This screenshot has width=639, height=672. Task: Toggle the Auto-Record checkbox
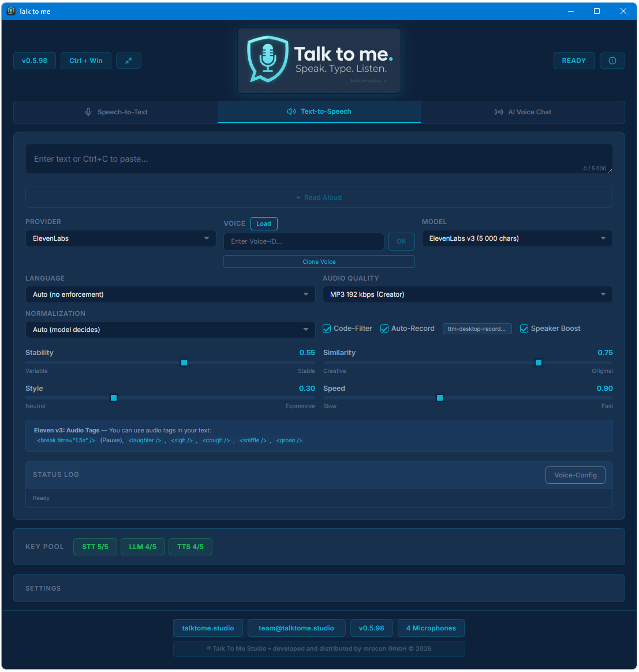384,328
